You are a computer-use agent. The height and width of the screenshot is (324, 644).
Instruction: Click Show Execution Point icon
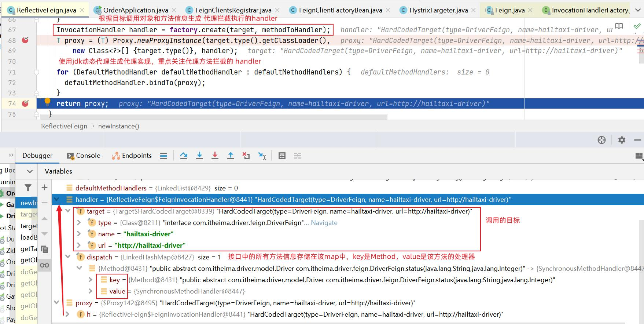pyautogui.click(x=163, y=156)
